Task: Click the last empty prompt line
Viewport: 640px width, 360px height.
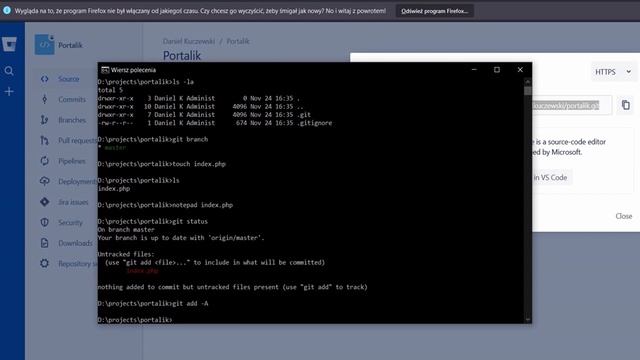Action: point(135,320)
